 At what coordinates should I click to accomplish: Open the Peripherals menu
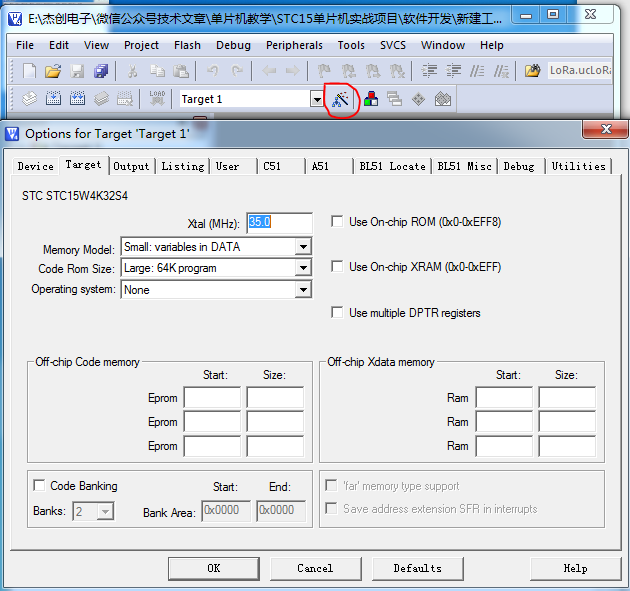[x=294, y=45]
